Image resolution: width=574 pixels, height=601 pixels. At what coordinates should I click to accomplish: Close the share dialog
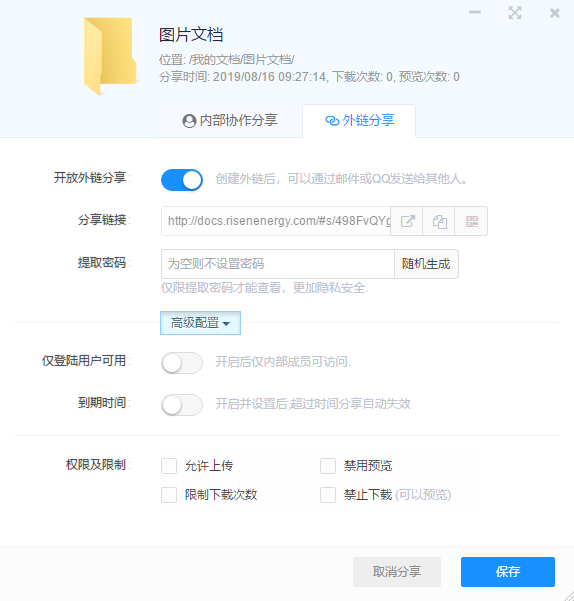click(x=554, y=13)
